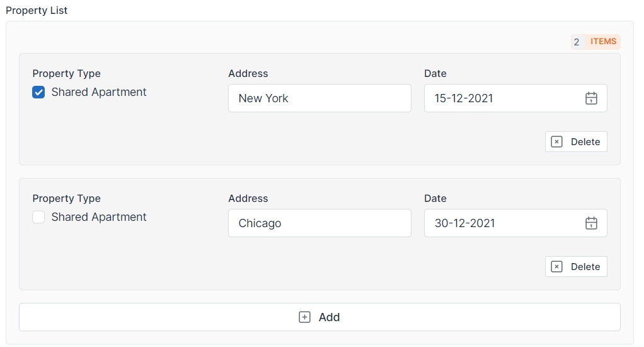This screenshot has height=347, width=644.
Task: Check Shared Apartment for the Chicago property
Action: 38,218
